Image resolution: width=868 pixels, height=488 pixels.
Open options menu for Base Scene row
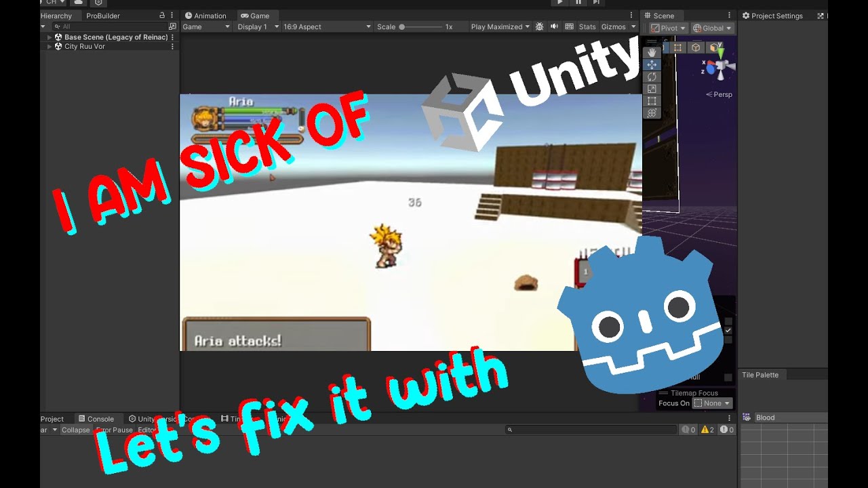(172, 37)
